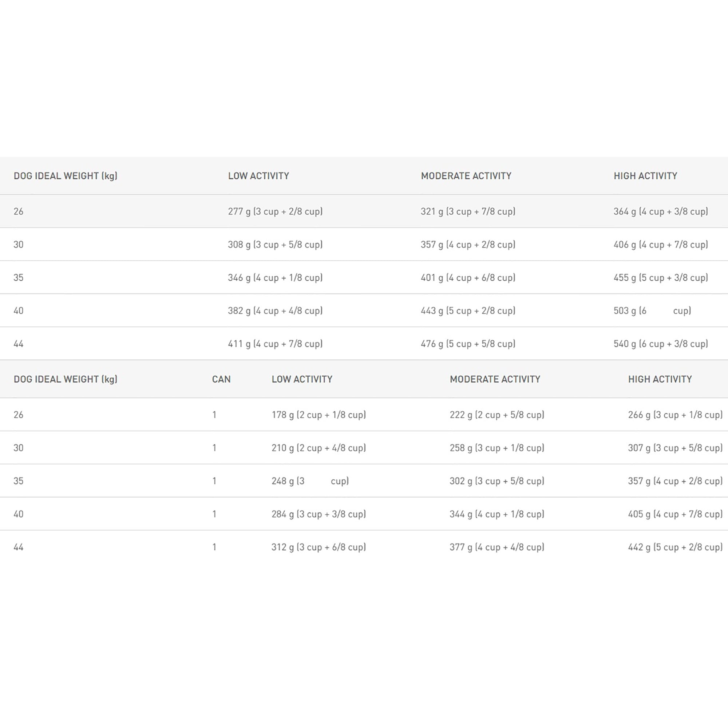Viewport: 728px width, 728px height.
Task: Click the 443 g moderate activity entry
Action: [x=468, y=311]
